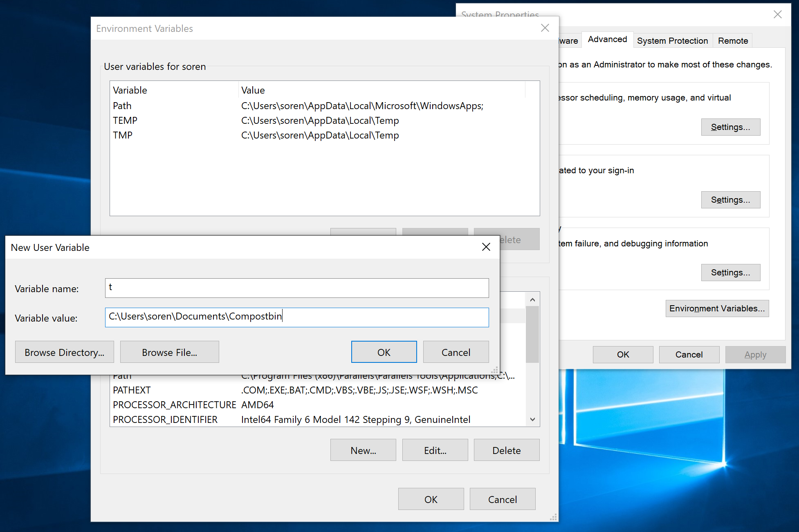Click the Variable value input field
Screen dimensions: 799x532
296,317
